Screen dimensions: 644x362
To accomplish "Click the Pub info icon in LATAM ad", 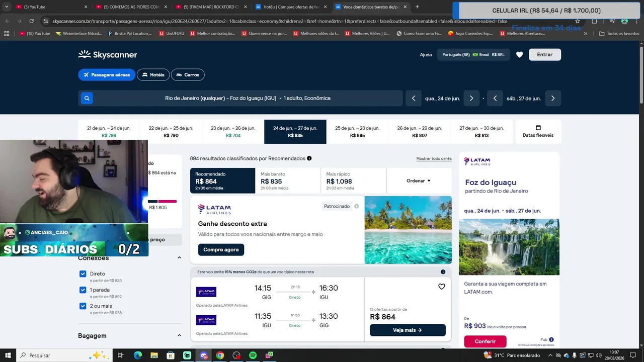I will point(551,339).
